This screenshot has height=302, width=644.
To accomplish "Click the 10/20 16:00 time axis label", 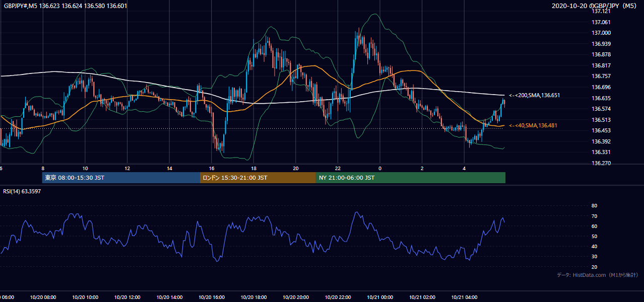I will coord(212,297).
